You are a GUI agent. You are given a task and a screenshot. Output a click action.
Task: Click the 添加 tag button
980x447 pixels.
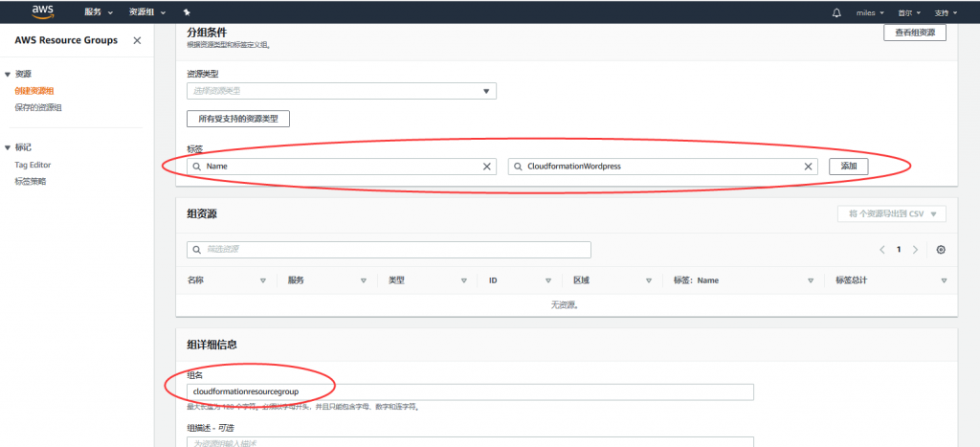point(849,167)
